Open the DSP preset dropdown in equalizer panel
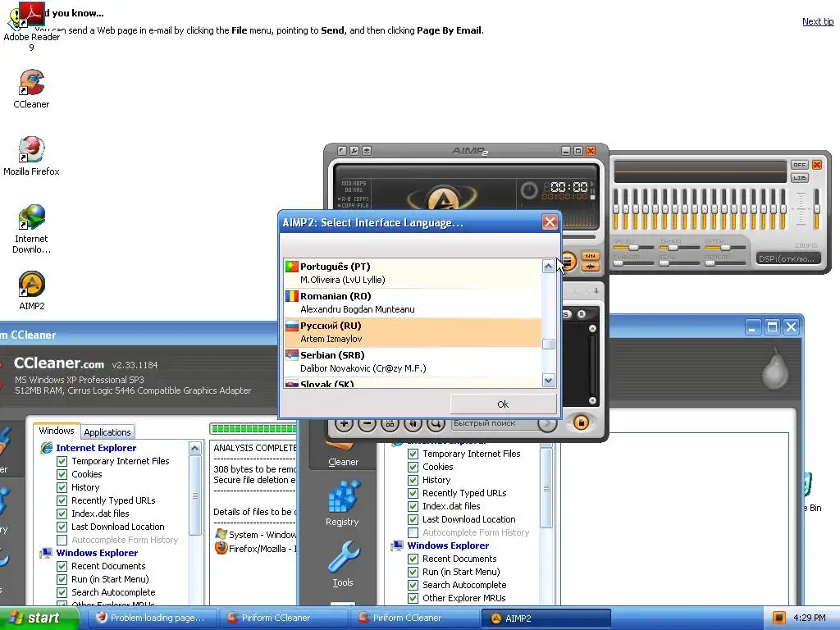 (789, 258)
